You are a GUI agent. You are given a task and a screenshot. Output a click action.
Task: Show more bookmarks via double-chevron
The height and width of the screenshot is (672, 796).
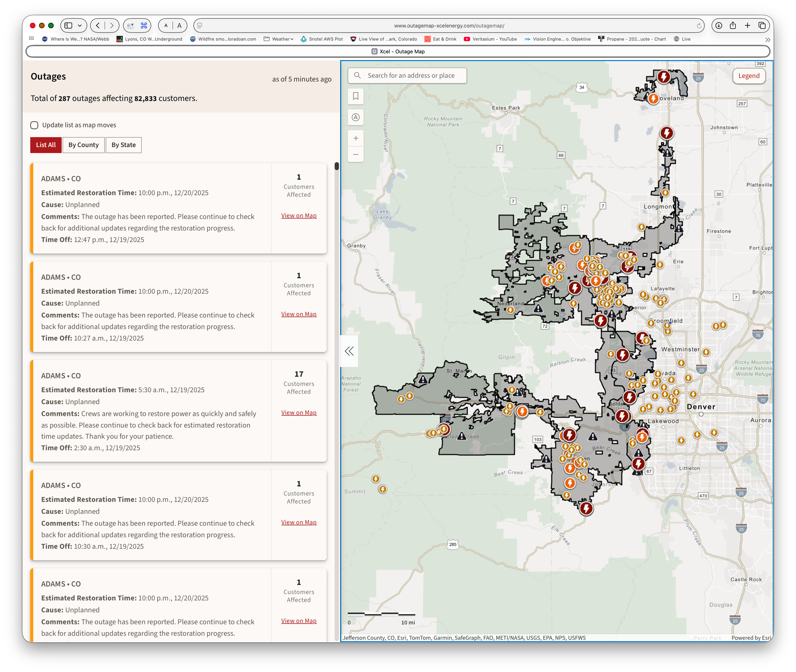click(767, 39)
